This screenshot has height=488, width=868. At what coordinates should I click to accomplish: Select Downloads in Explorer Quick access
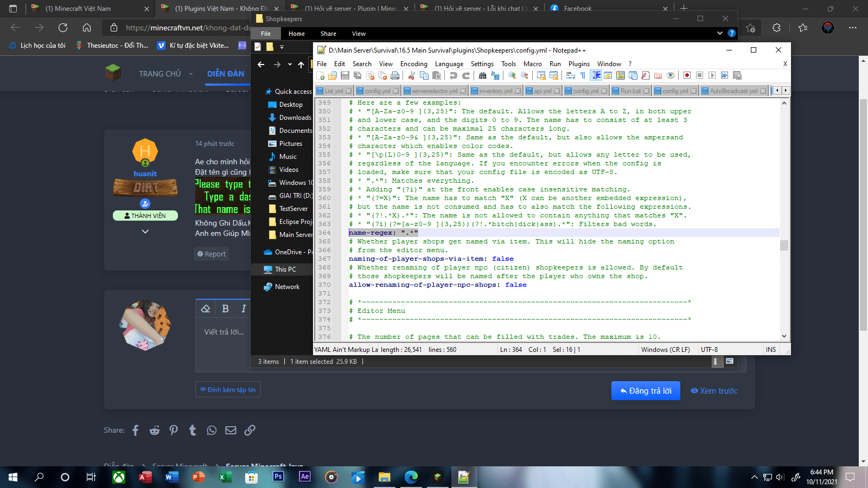pyautogui.click(x=295, y=118)
